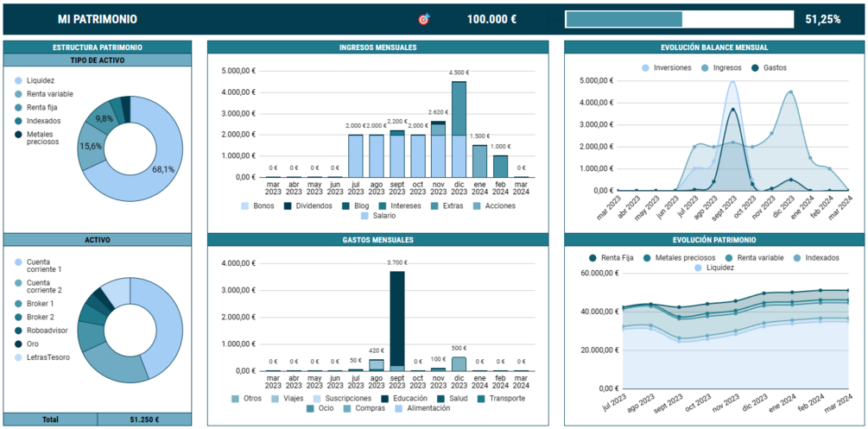Click the Gastos legend item
Screen dimensions: 868x429
point(769,68)
